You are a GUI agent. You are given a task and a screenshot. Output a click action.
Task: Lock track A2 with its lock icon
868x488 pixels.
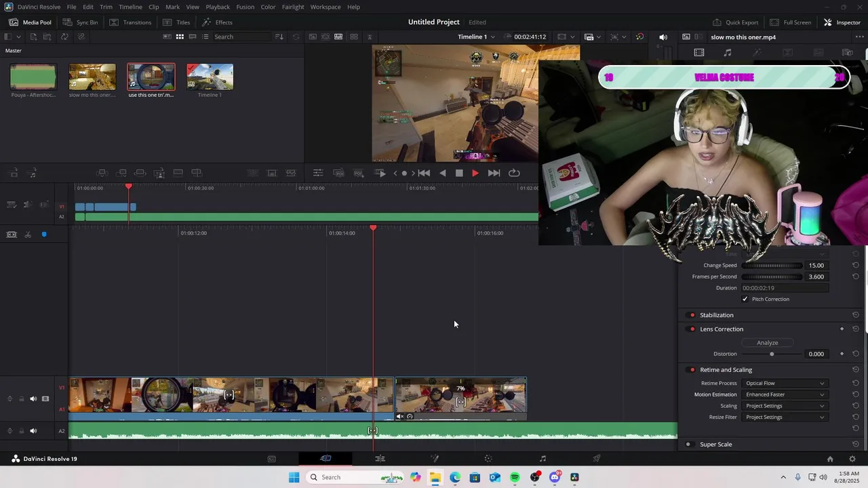pyautogui.click(x=21, y=431)
